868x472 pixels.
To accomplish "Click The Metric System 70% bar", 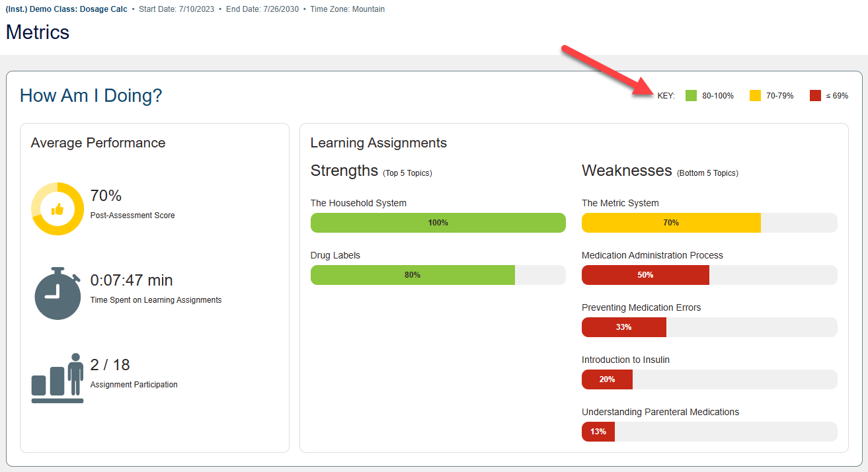I will [x=671, y=223].
